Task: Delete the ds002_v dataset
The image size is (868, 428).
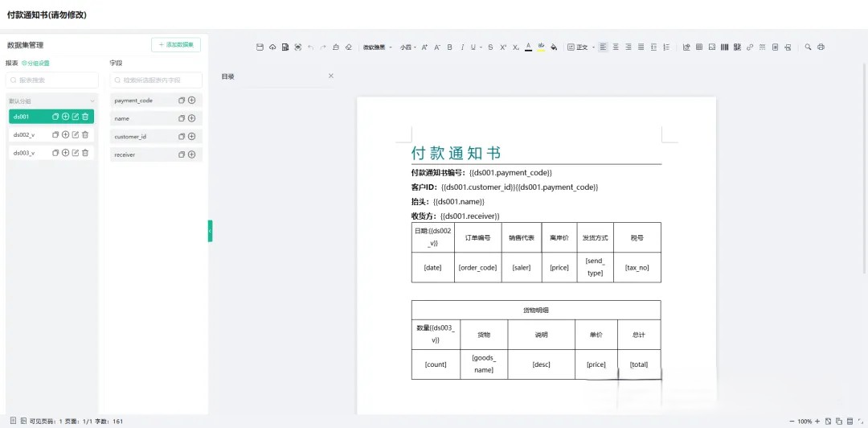Action: point(85,135)
